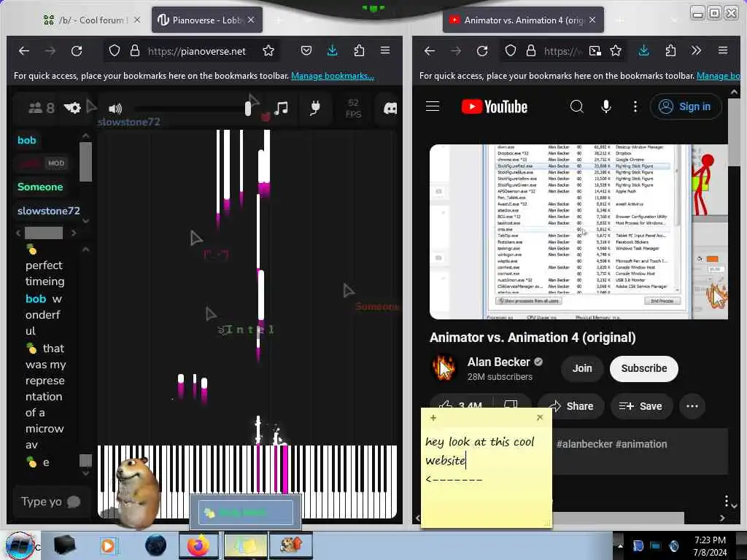
Task: Open Pocket icon in Pianoverse window toolbar
Action: click(x=306, y=50)
